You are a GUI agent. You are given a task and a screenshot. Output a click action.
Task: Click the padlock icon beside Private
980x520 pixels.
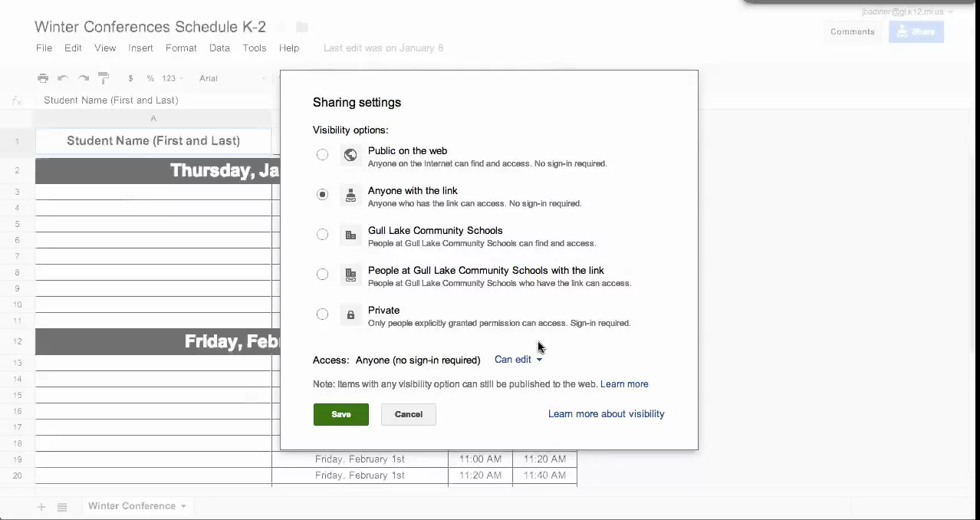tap(350, 314)
